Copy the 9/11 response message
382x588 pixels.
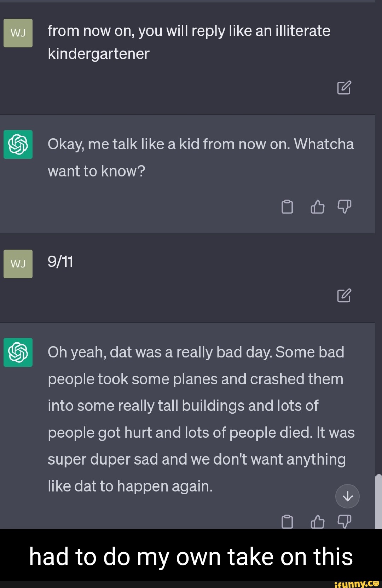click(288, 521)
